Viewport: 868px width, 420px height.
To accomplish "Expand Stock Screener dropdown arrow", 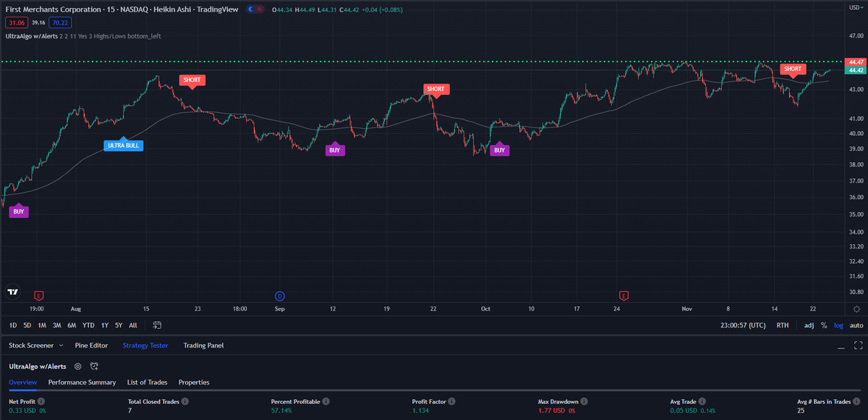I will (62, 346).
